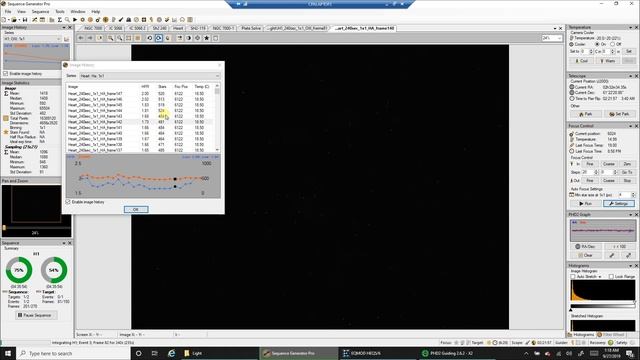640x360 pixels.
Task: Click the Cool camera button
Action: (582, 61)
